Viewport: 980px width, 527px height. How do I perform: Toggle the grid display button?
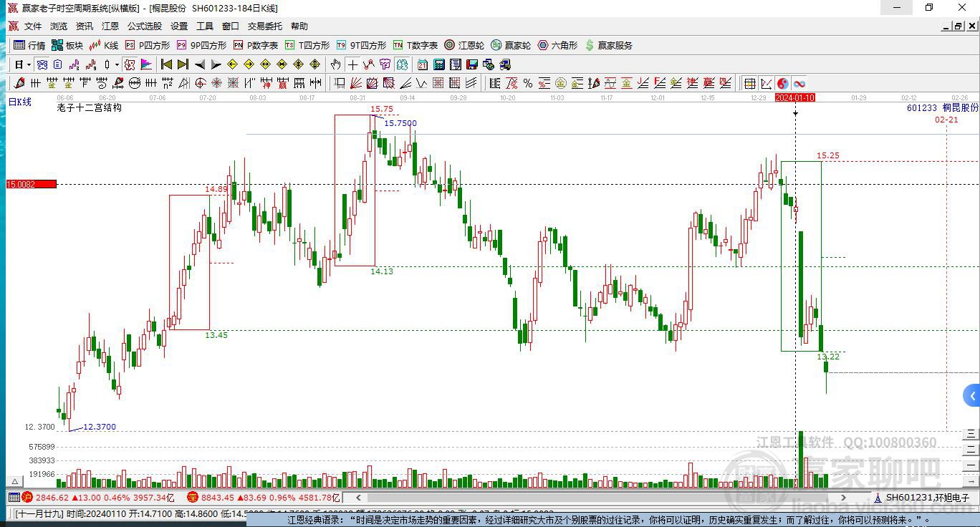click(749, 83)
